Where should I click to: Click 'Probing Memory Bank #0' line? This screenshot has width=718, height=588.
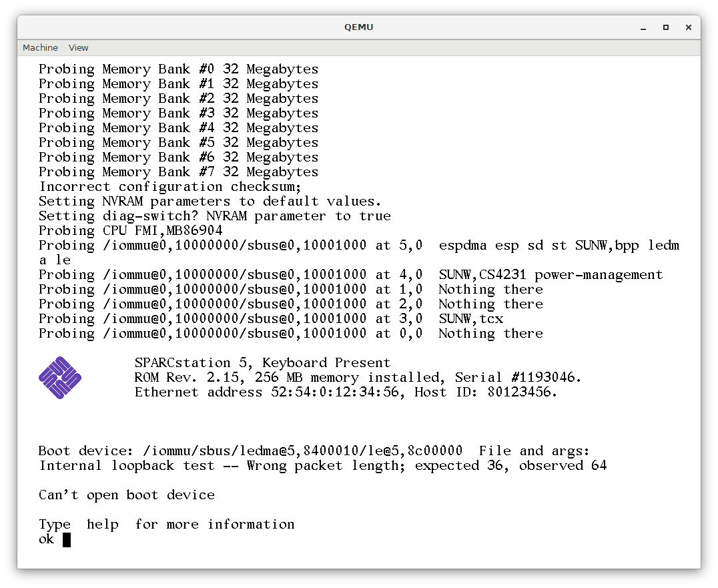point(178,69)
